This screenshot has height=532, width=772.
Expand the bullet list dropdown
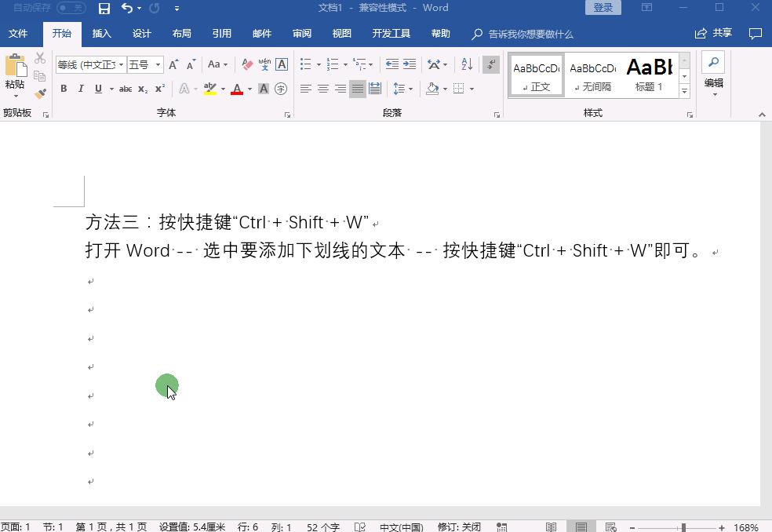[318, 64]
